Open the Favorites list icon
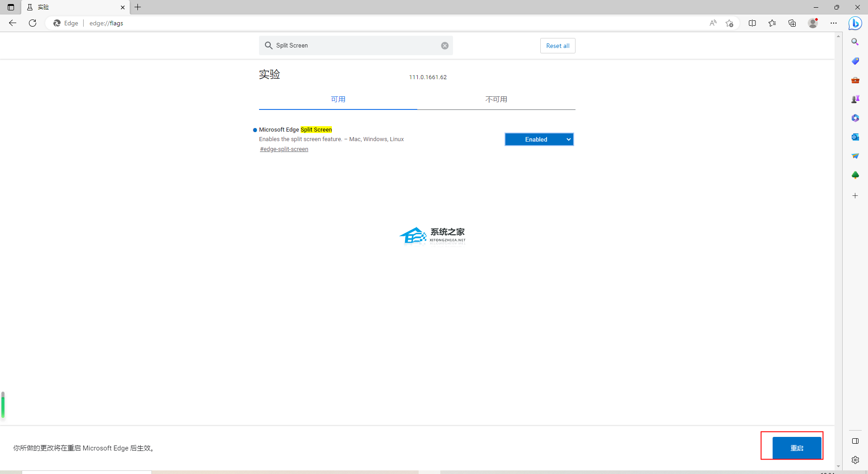 click(772, 23)
